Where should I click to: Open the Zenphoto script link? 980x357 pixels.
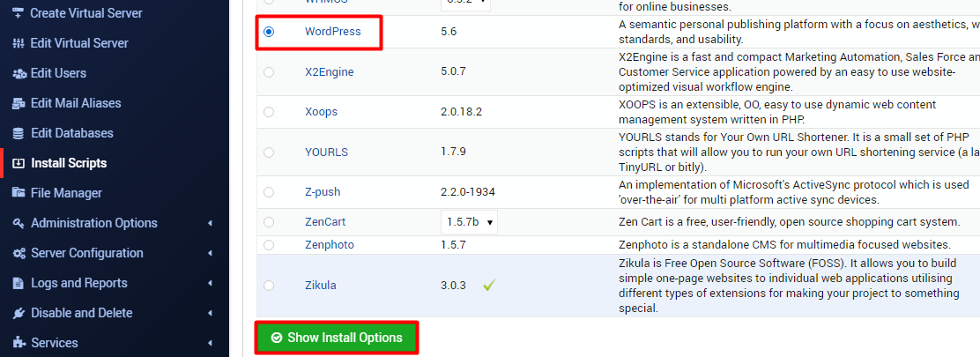[330, 244]
